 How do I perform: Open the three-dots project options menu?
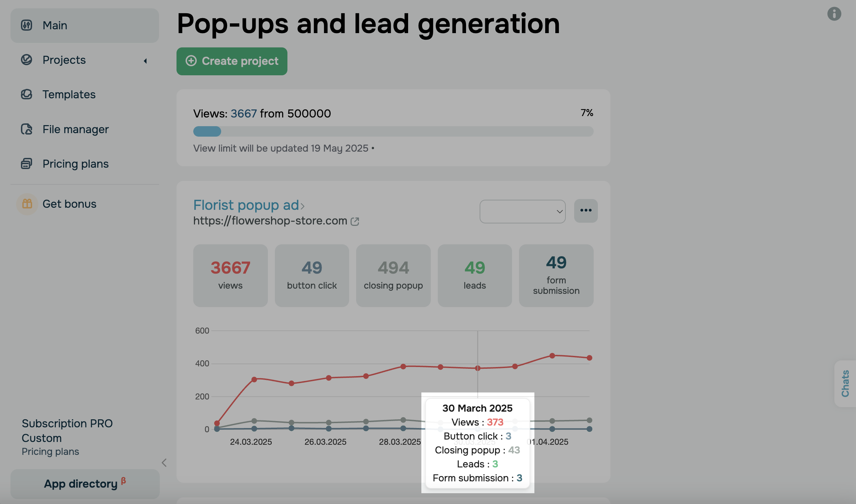(586, 211)
